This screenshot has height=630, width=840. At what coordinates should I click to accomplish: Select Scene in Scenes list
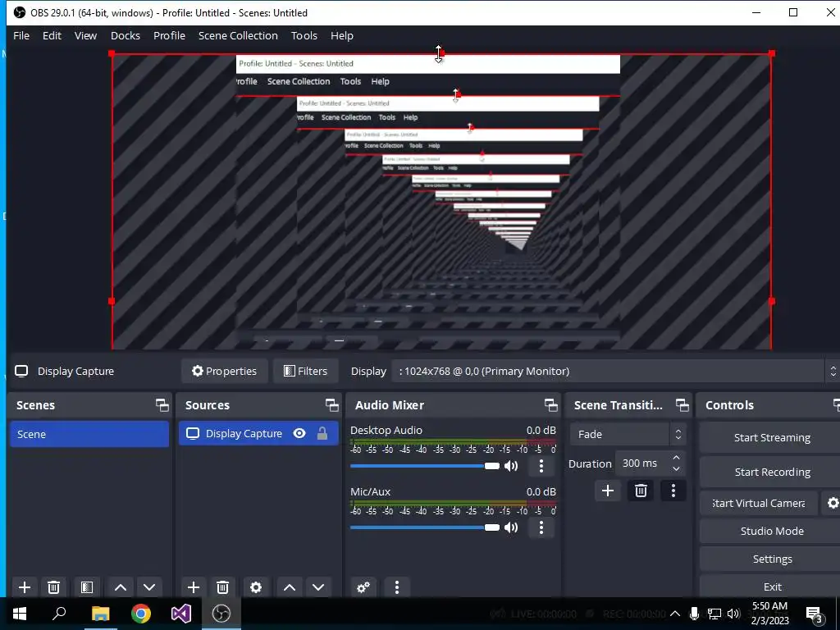(89, 434)
